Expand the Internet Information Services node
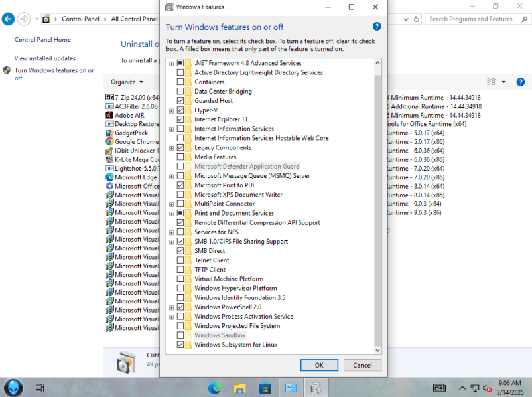Screen dimensions: 532x397 point(171,129)
